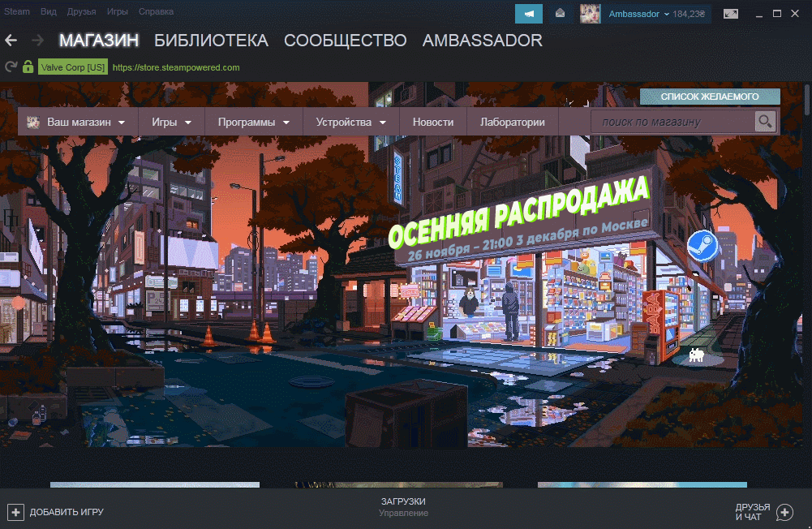The width and height of the screenshot is (812, 529).
Task: Go forward with the right arrow
Action: click(x=37, y=40)
